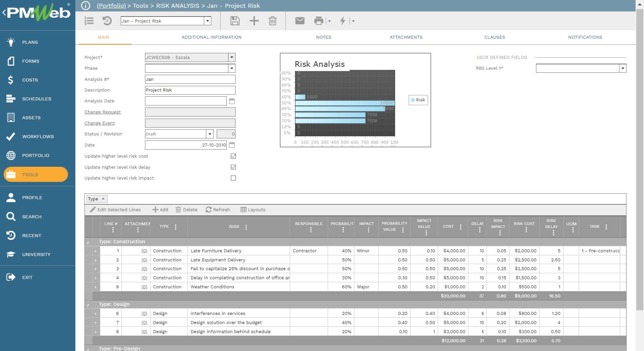Uncheck Update higher level risk cost
The width and height of the screenshot is (644, 351).
(x=234, y=156)
